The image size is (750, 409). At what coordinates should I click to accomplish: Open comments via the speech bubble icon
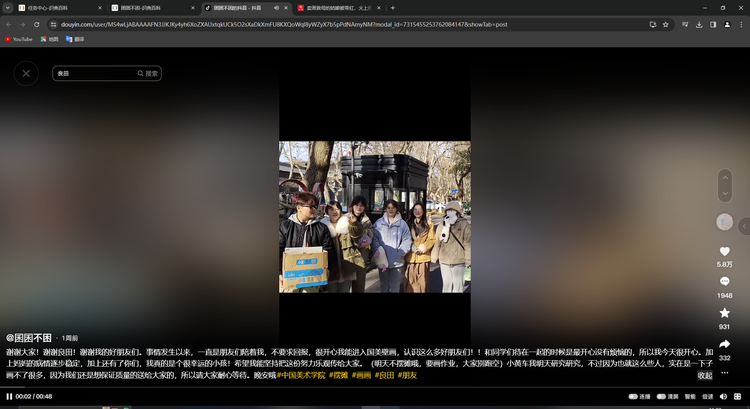pyautogui.click(x=724, y=282)
